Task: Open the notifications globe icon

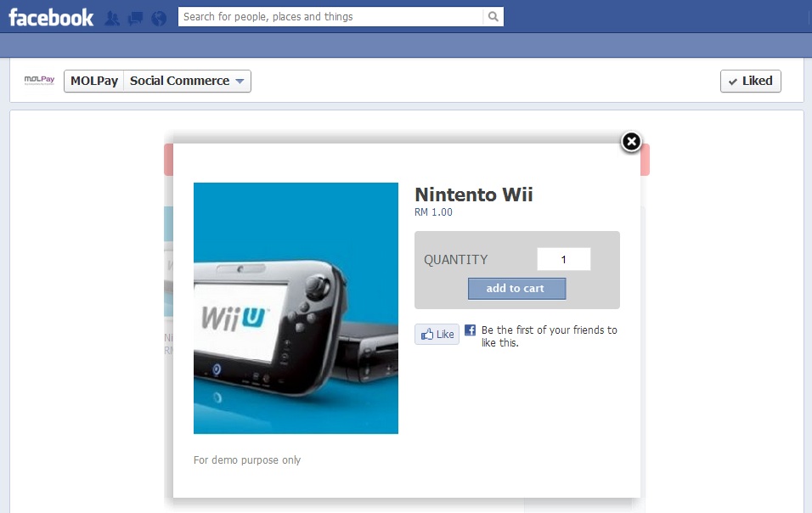Action: pyautogui.click(x=159, y=19)
